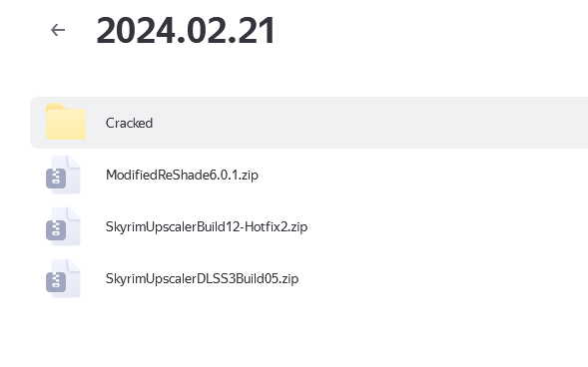Screen dimensions: 588x367
Task: Select the Hotfix2 row beside its name
Action: click(x=431, y=227)
